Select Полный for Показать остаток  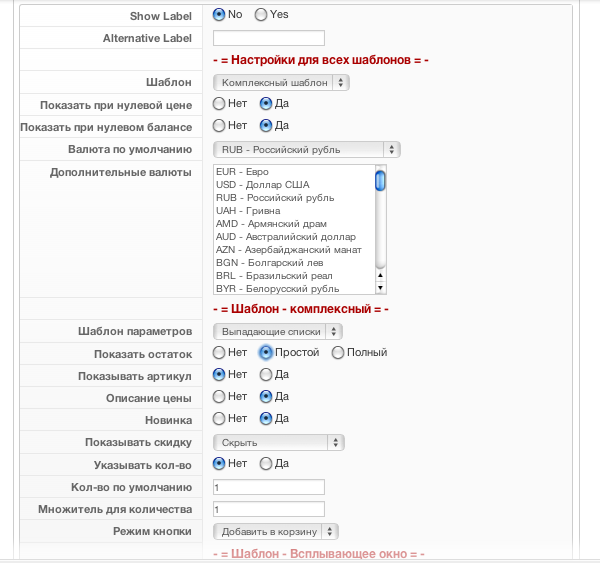pos(338,353)
